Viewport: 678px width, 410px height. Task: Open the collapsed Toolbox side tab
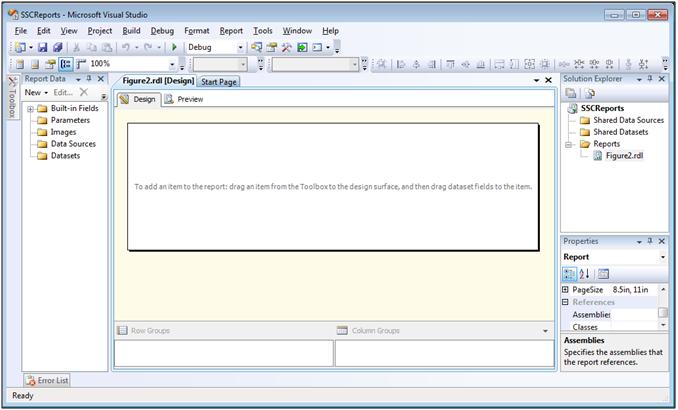(x=13, y=96)
